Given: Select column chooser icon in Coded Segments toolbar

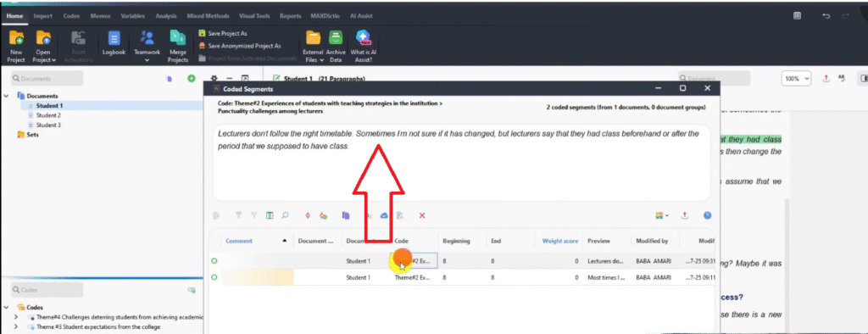Looking at the screenshot, I should tap(270, 215).
